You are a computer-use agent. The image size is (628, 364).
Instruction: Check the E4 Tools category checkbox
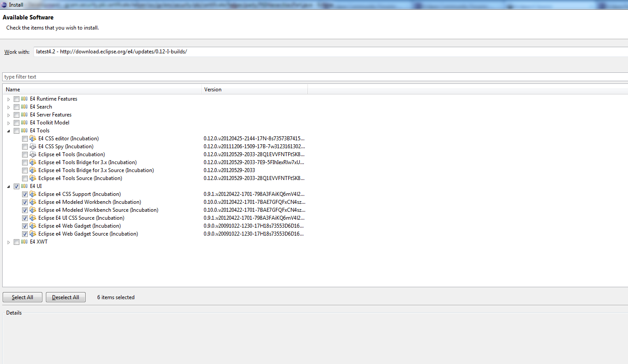pyautogui.click(x=16, y=131)
